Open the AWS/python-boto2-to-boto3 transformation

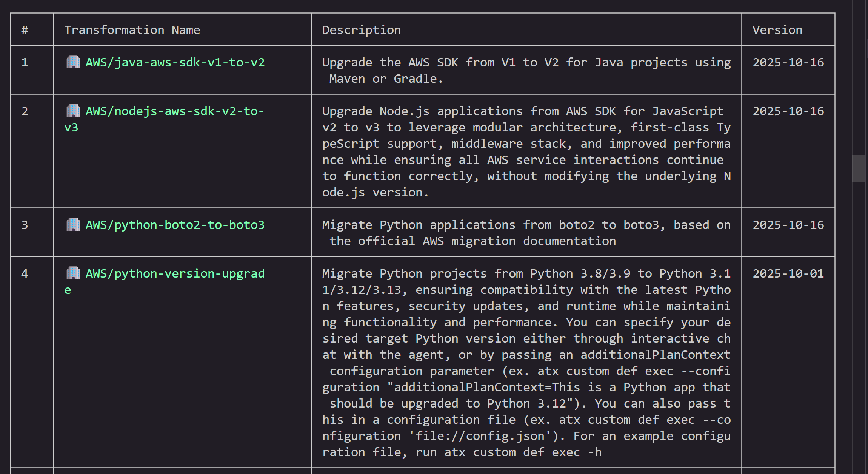(x=175, y=224)
